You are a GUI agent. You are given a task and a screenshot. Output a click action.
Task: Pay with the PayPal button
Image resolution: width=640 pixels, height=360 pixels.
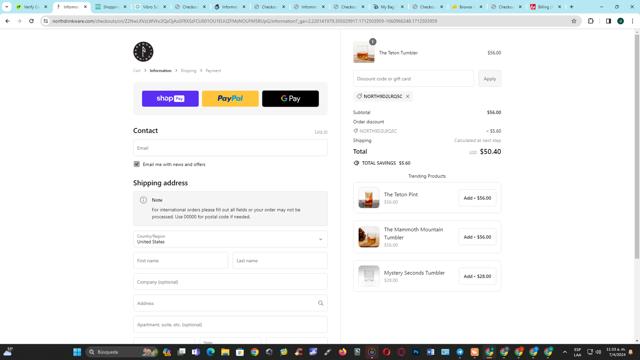[230, 98]
